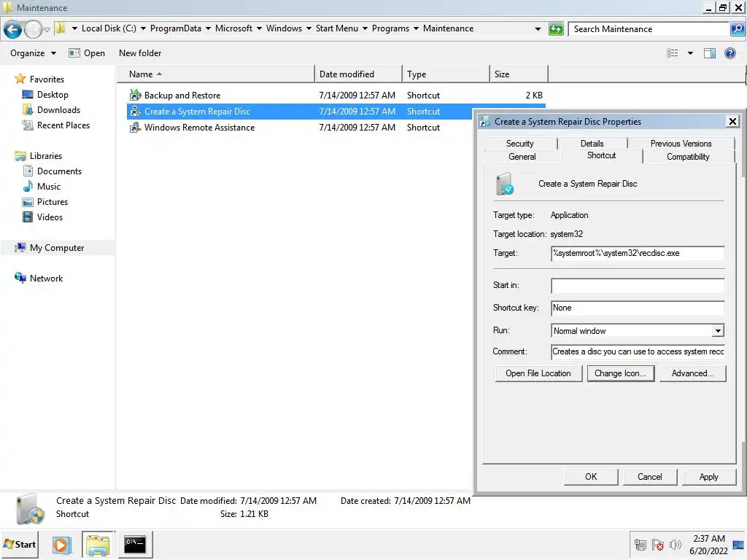Click the Windows Remote Assistance shortcut icon

135,127
